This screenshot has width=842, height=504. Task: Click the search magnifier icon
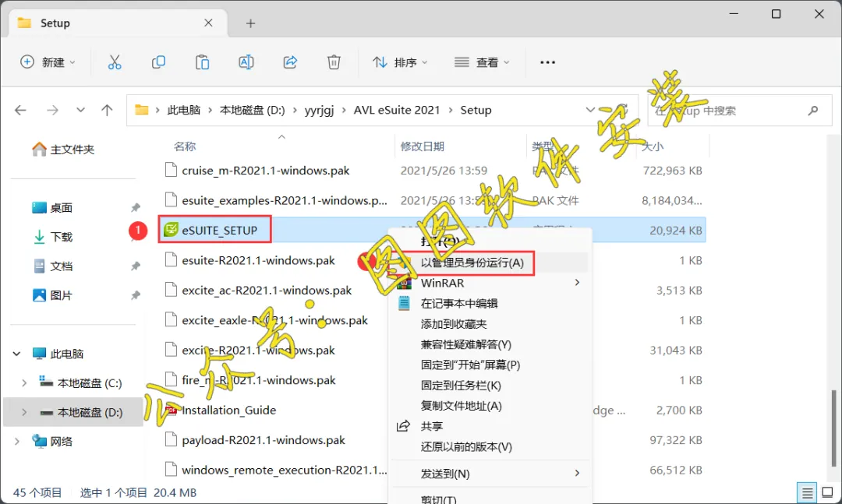coord(813,111)
